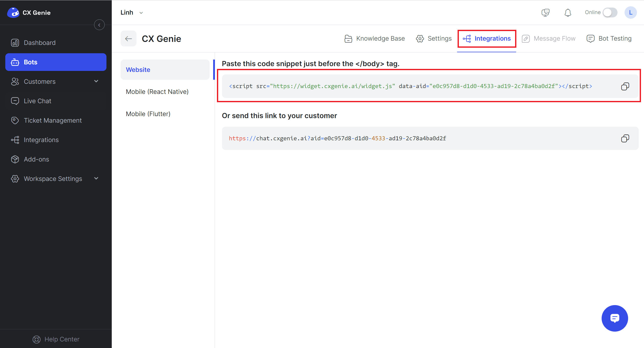Open the Message Flow tab
The width and height of the screenshot is (644, 348).
pos(549,39)
